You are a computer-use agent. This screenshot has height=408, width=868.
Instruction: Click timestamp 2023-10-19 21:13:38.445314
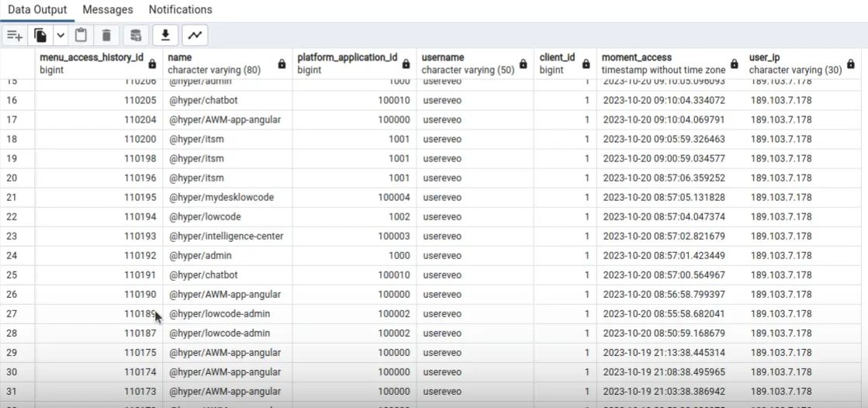pyautogui.click(x=670, y=353)
